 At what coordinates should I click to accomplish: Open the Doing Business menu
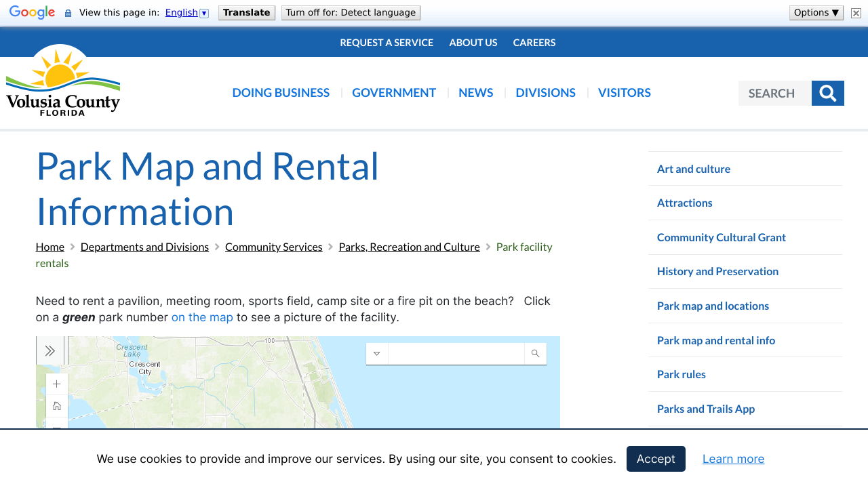tap(281, 93)
